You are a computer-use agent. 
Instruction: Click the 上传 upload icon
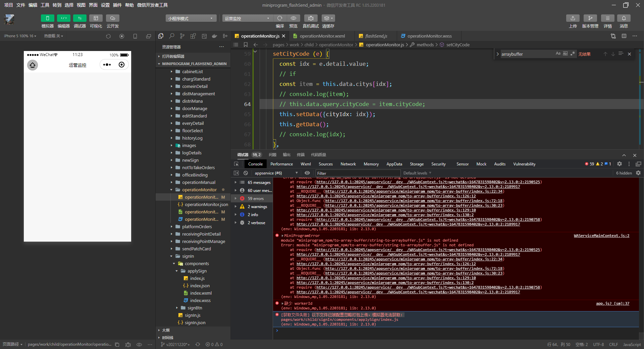click(573, 18)
